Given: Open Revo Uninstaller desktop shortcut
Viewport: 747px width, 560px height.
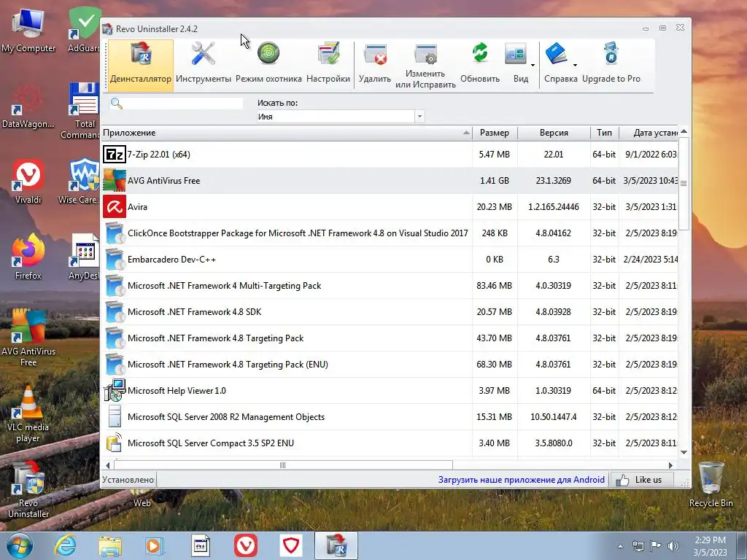Looking at the screenshot, I should coord(28,489).
